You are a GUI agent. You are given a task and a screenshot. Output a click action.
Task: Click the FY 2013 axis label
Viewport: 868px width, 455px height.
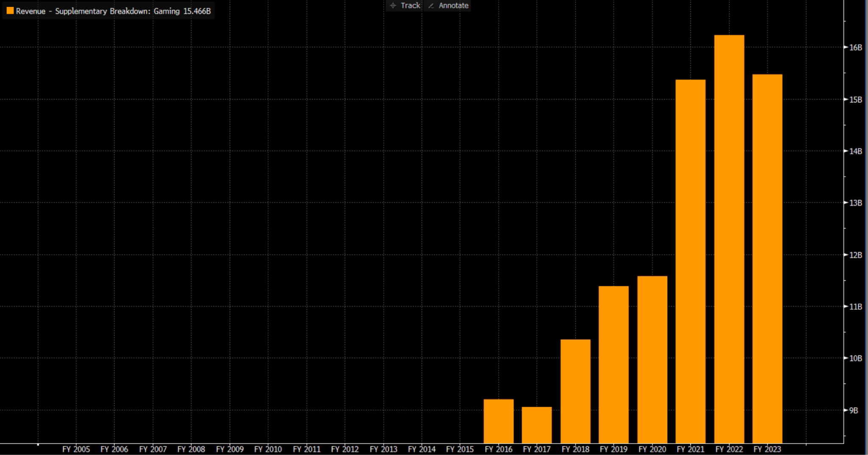click(x=384, y=449)
